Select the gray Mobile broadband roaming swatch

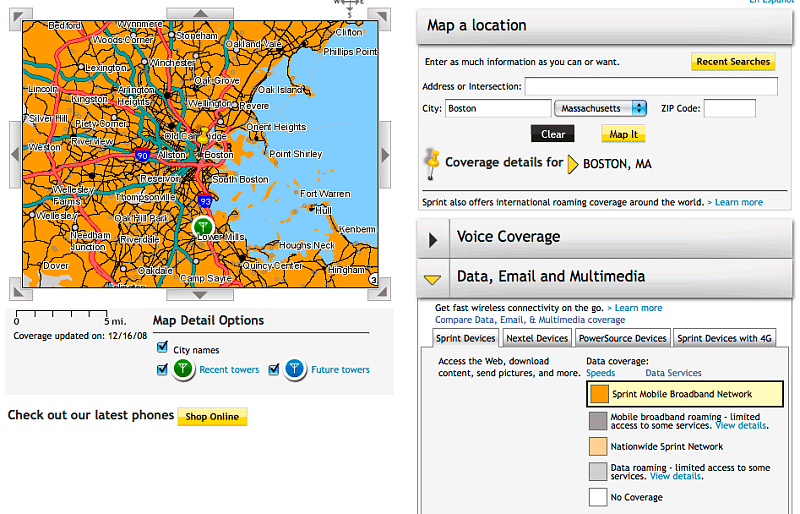pyautogui.click(x=598, y=421)
